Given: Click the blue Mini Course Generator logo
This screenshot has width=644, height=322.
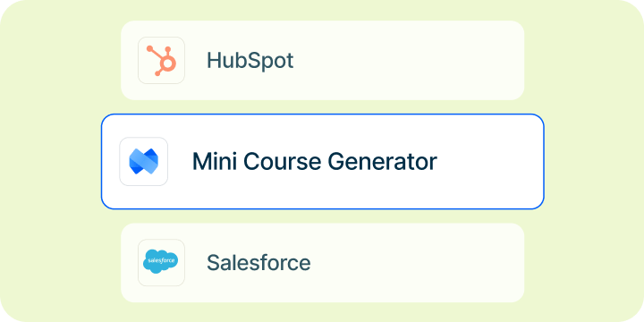Looking at the screenshot, I should pyautogui.click(x=143, y=161).
